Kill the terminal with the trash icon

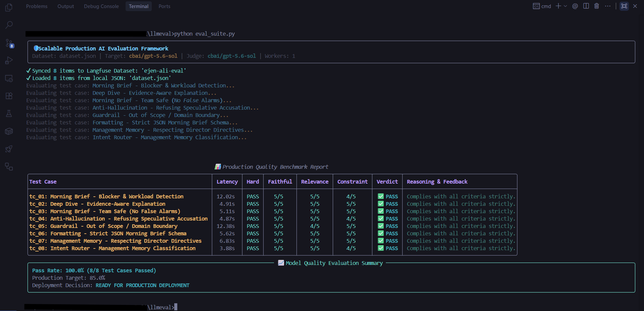tap(597, 6)
